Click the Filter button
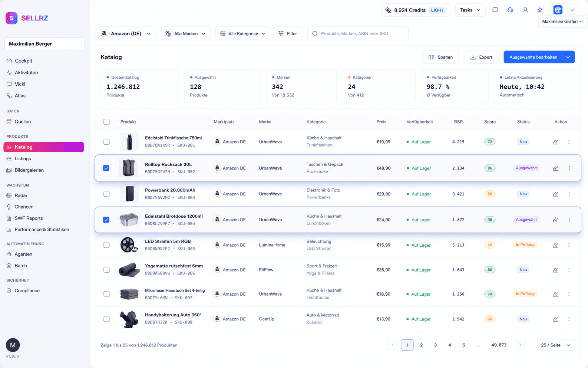This screenshot has height=368, width=588. tap(288, 33)
